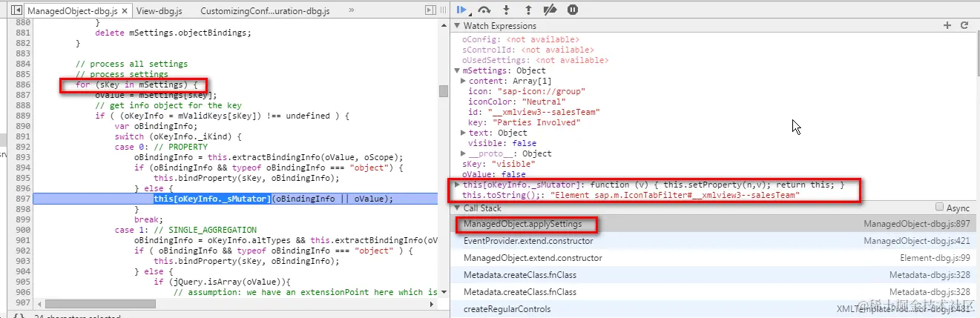The image size is (980, 318).
Task: Click the 'for (sKey in mSettings)' code line
Action: [137, 85]
